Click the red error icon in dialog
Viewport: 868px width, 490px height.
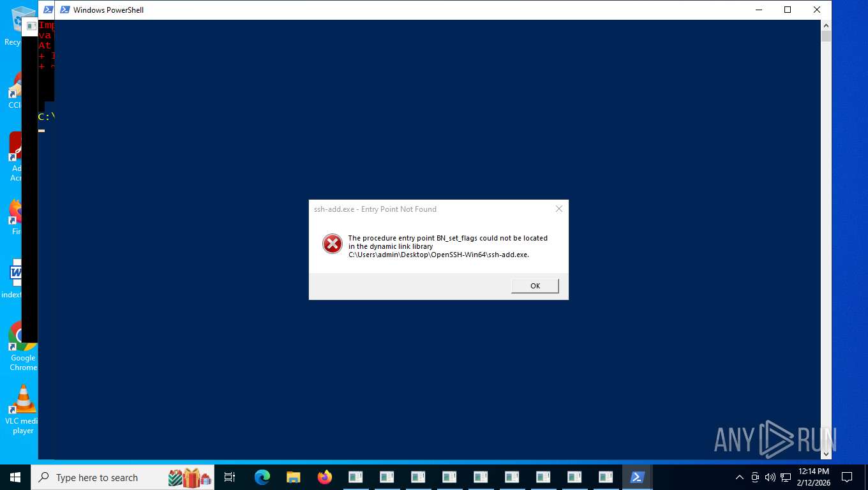332,244
